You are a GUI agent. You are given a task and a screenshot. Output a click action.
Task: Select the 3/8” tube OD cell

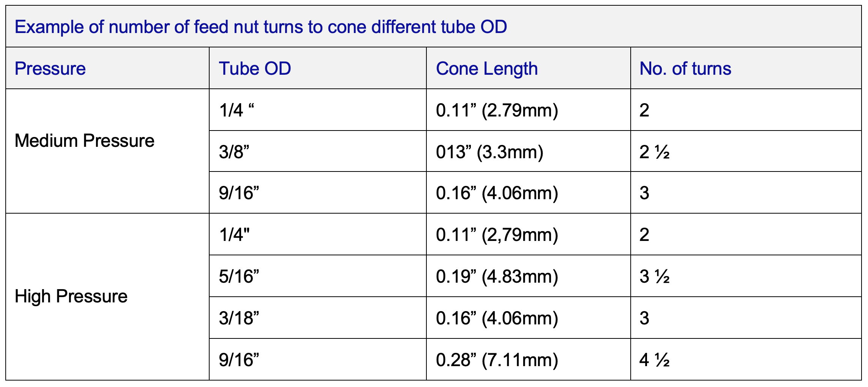[234, 152]
